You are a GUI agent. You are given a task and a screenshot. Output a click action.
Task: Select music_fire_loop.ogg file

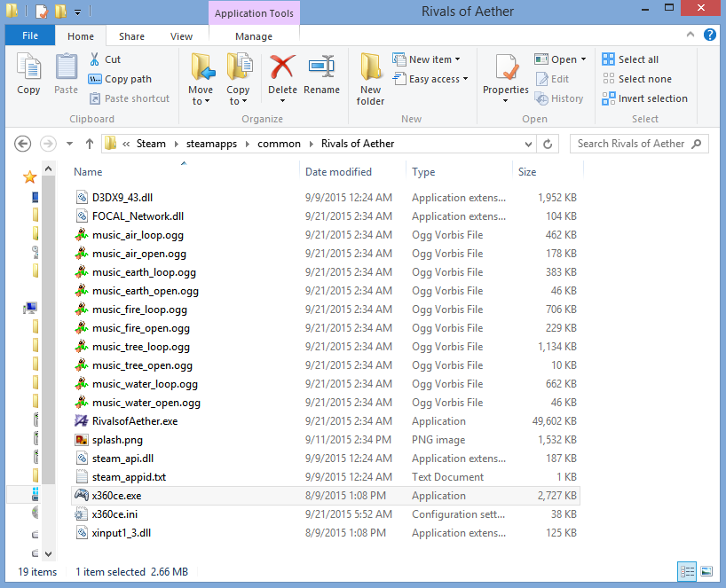coord(325,309)
